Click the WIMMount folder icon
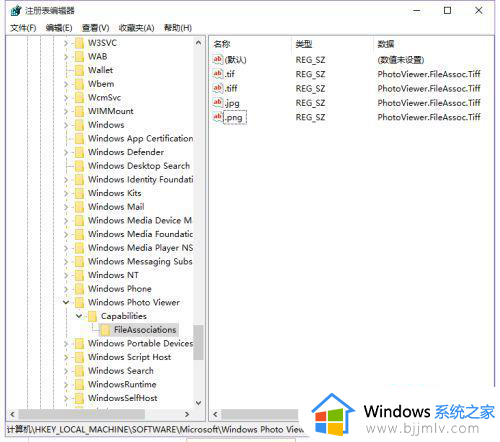The width and height of the screenshot is (500, 442). (79, 111)
